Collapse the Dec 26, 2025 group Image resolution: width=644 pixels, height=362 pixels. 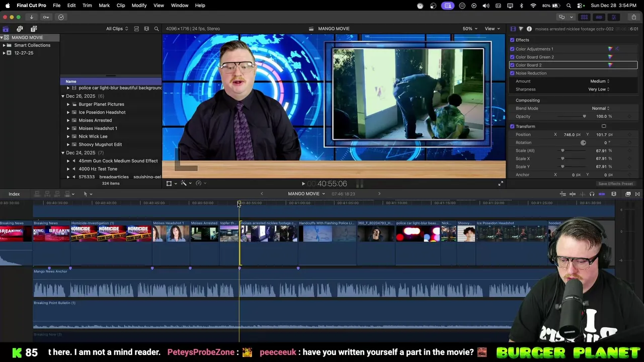pyautogui.click(x=63, y=96)
